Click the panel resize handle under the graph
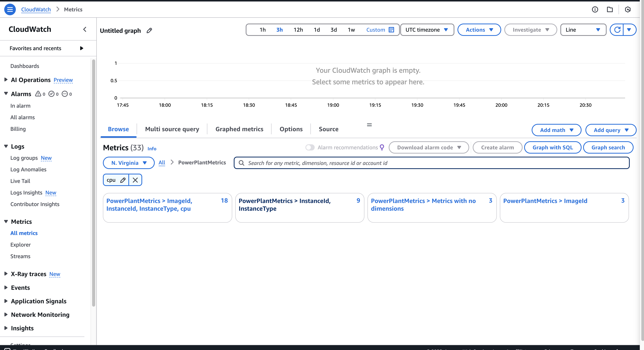 [369, 125]
